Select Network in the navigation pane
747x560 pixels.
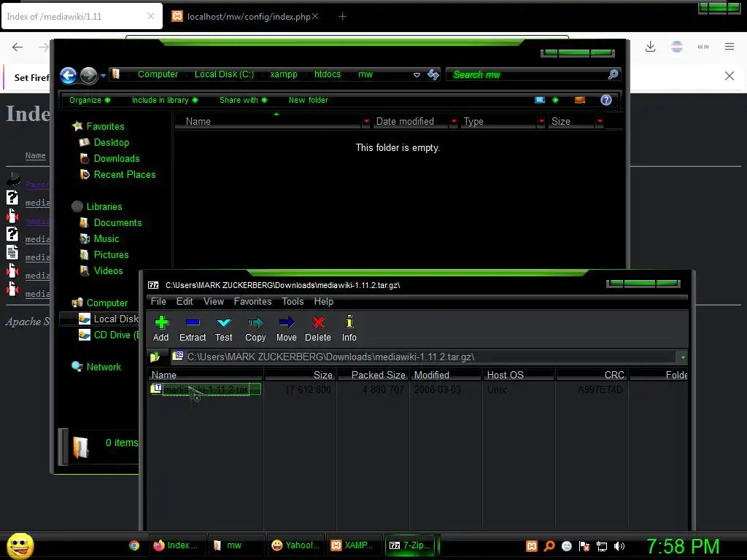[x=104, y=367]
